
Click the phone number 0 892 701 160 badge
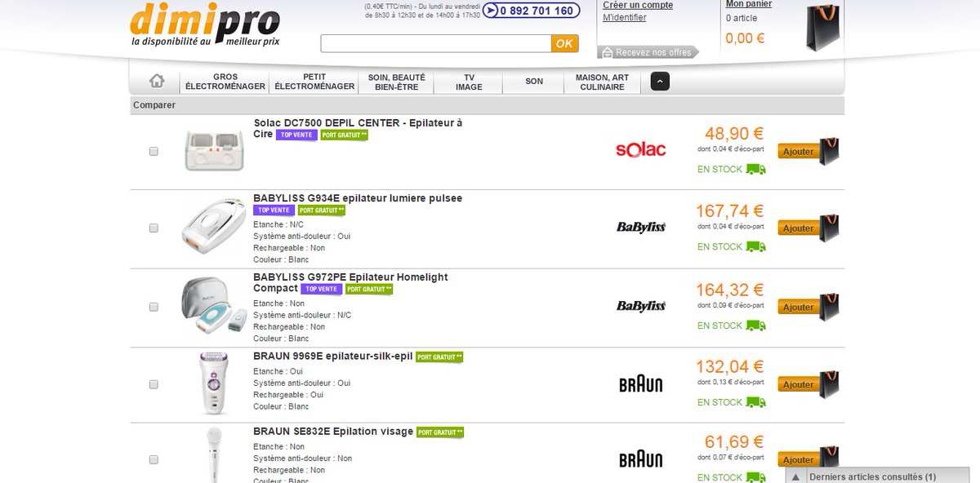pos(532,11)
